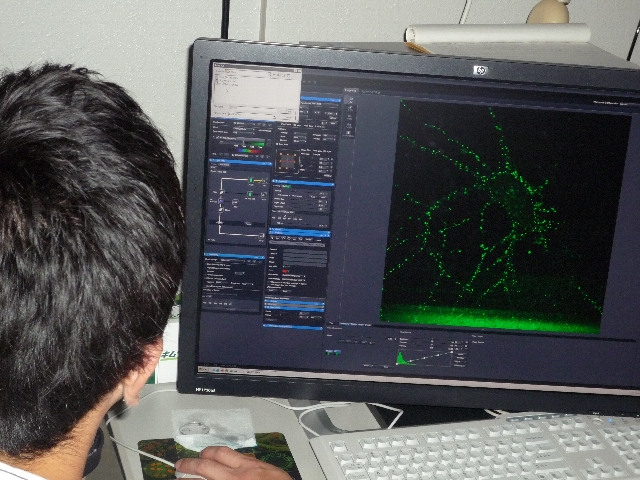Click the detector icon at the bottom-right of the light path
Image resolution: width=640 pixels, height=480 pixels.
[x=261, y=236]
